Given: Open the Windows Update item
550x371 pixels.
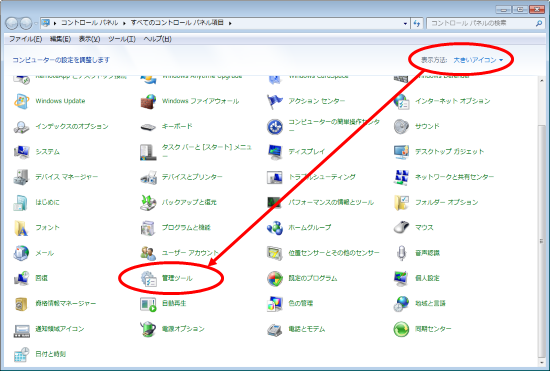Looking at the screenshot, I should click(x=49, y=101).
